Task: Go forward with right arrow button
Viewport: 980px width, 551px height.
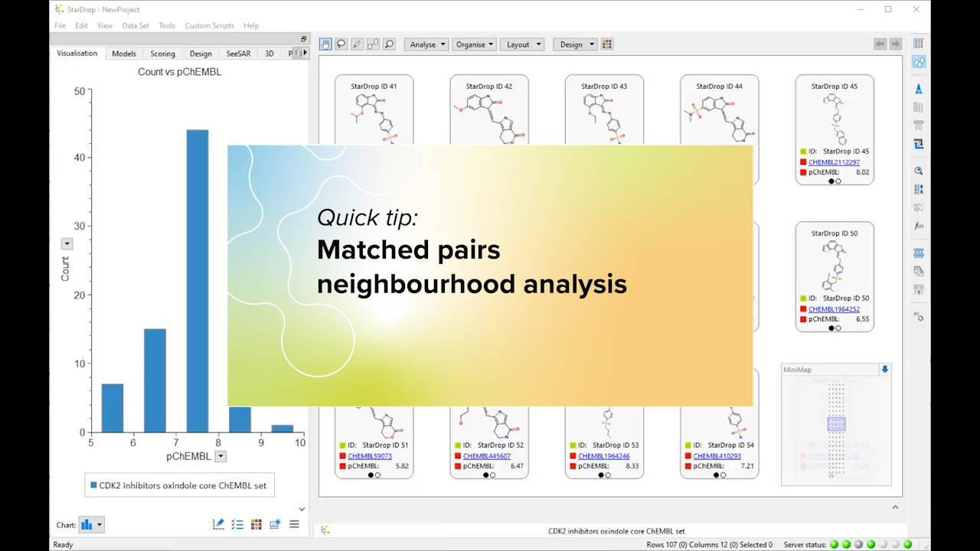Action: click(x=895, y=44)
